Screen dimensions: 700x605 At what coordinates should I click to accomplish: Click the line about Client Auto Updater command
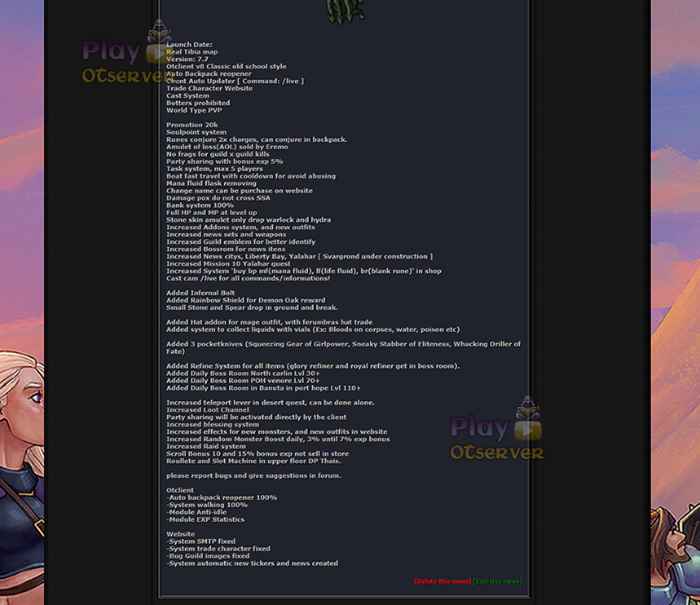235,82
